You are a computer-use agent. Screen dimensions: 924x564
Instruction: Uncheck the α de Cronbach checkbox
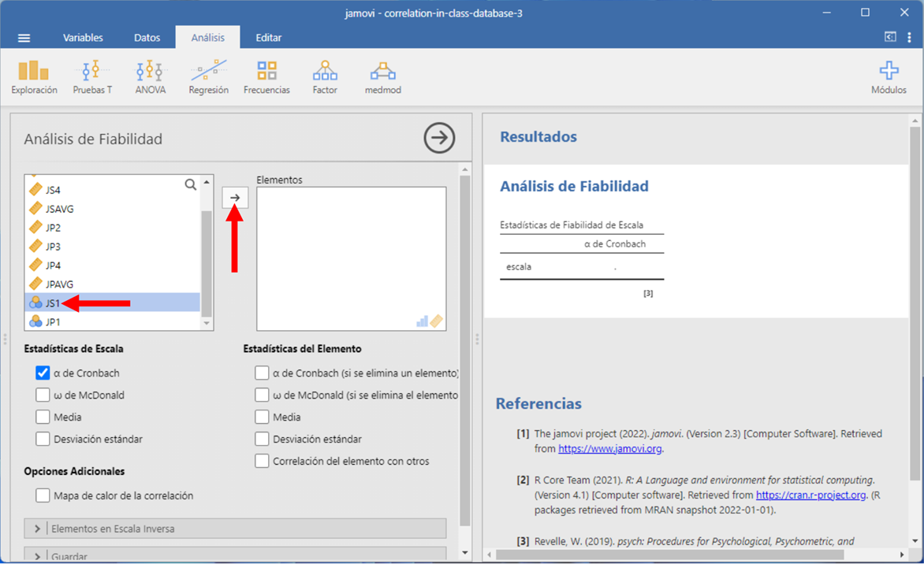pos(43,373)
